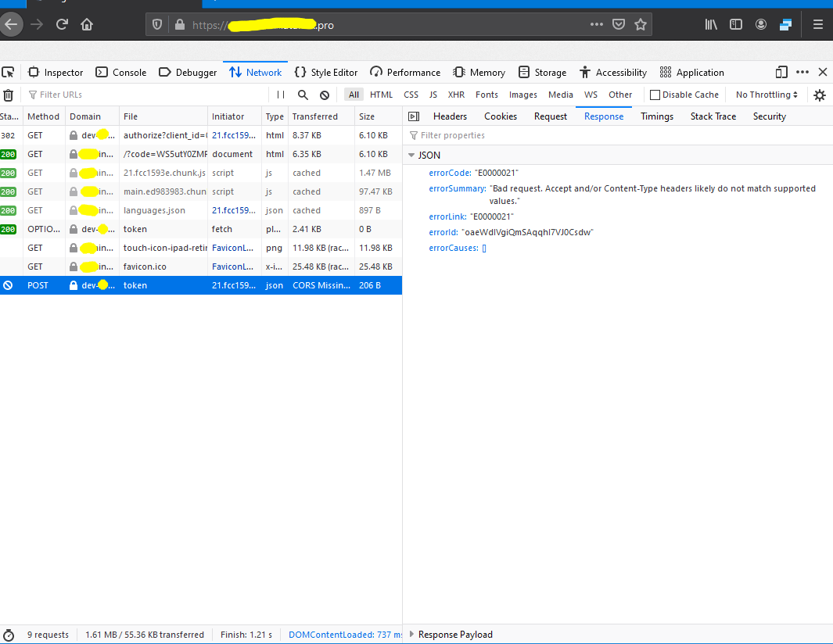Filter requests by WS

pyautogui.click(x=591, y=95)
